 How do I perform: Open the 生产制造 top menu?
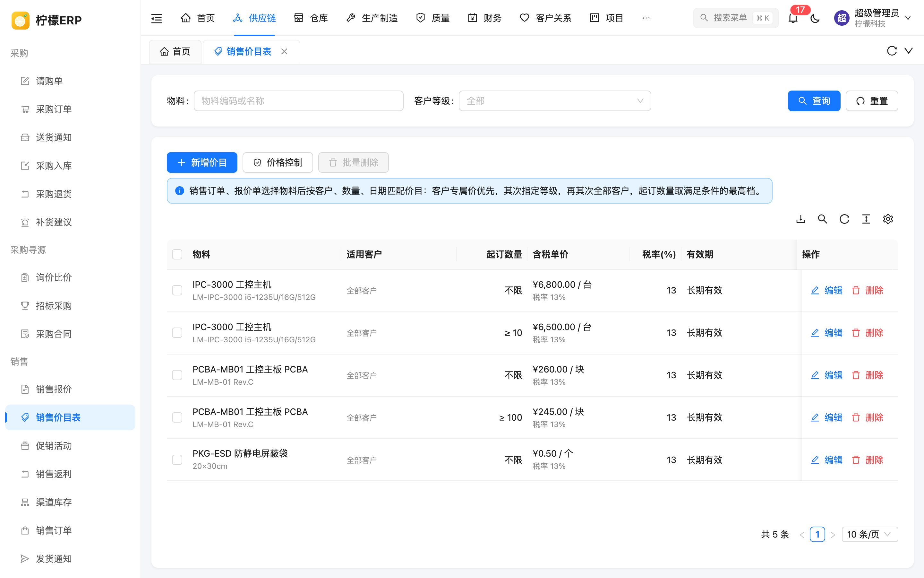372,18
